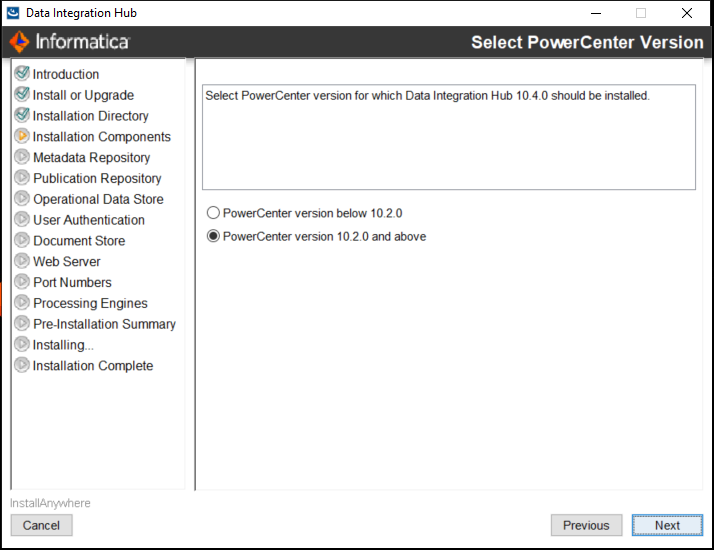
Task: Click the Install or Upgrade checkmark icon
Action: (x=22, y=94)
